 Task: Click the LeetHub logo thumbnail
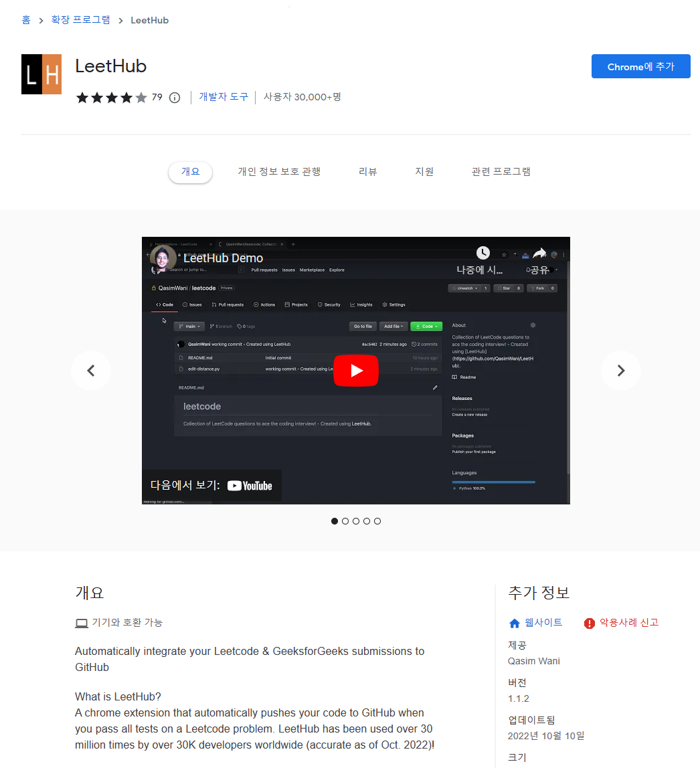coord(41,74)
